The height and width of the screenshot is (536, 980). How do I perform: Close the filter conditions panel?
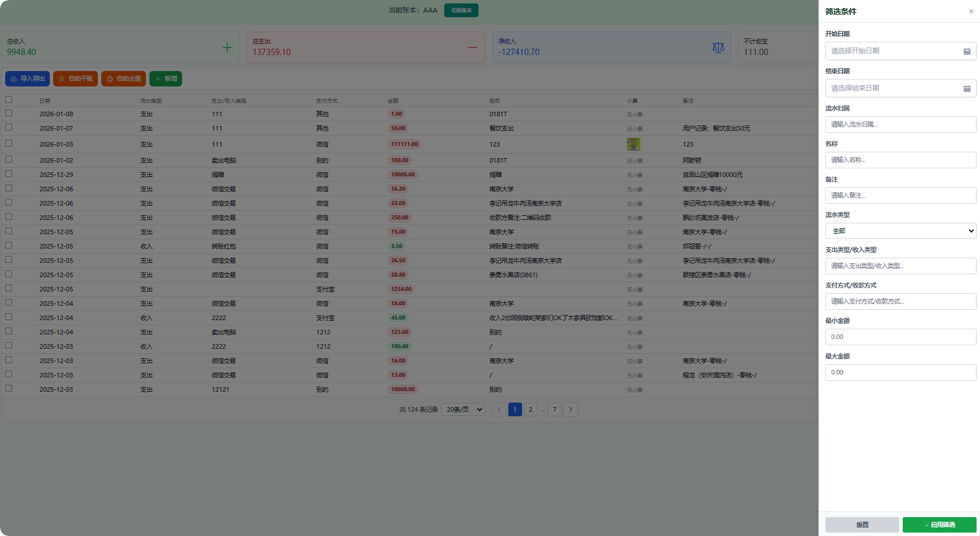click(x=971, y=11)
